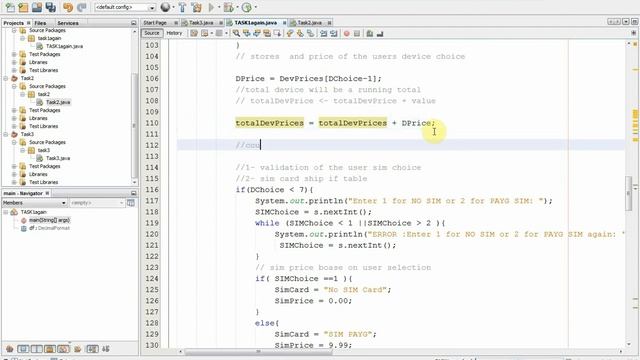Click the Shift Line Right icon

[x=333, y=33]
